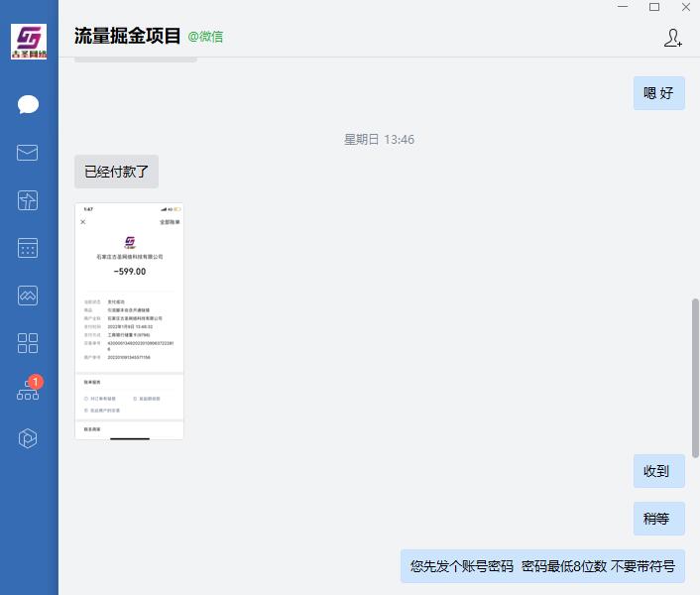
Task: Click the chat title 流量掘金项目
Action: [128, 37]
